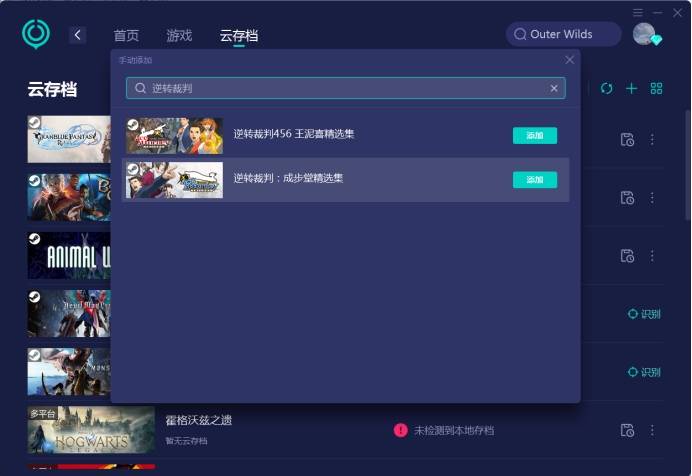This screenshot has height=476, width=692.
Task: Click the magnifier icon in dialog search
Action: 140,88
